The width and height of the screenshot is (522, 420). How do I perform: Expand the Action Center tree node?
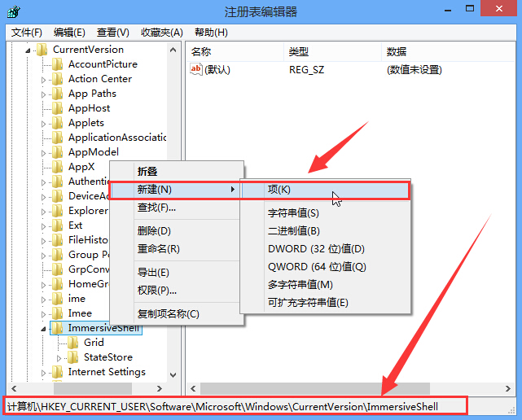(x=44, y=79)
